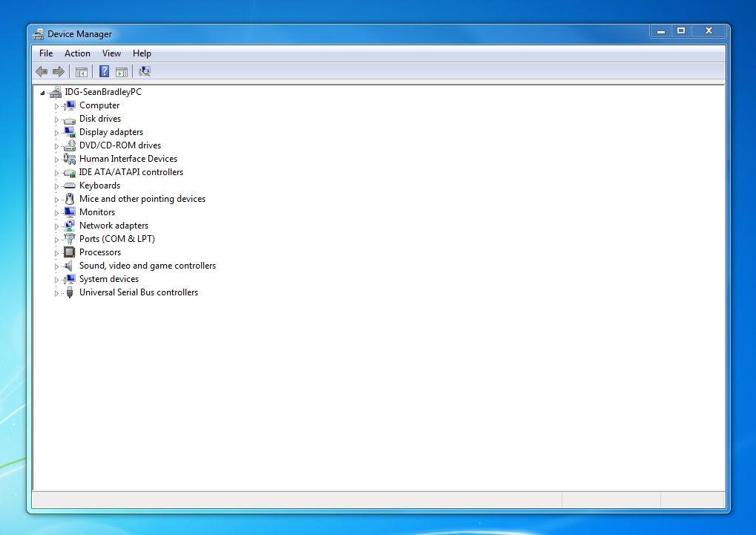Expand the Computer category
Screen dimensions: 756x535
(56, 106)
